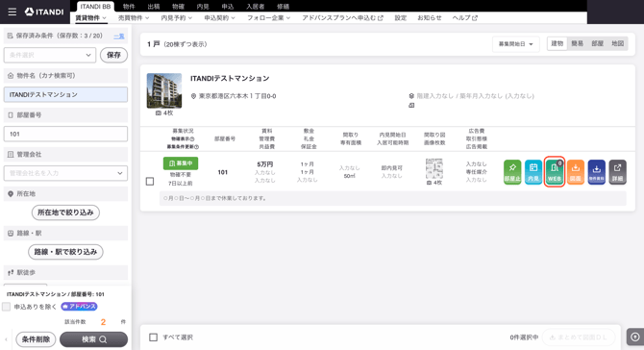Toggle 申込ありを除く checkbox
This screenshot has height=350, width=644.
tap(6, 307)
